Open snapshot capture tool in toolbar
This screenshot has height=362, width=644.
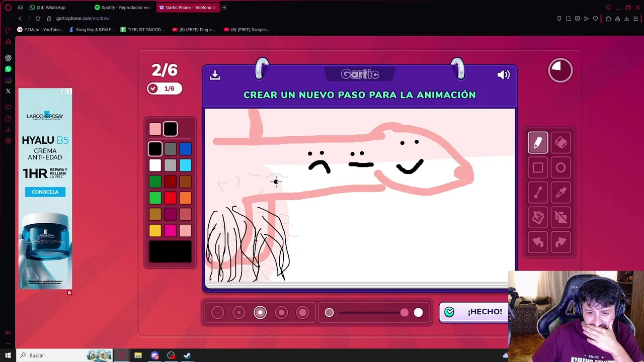568,19
